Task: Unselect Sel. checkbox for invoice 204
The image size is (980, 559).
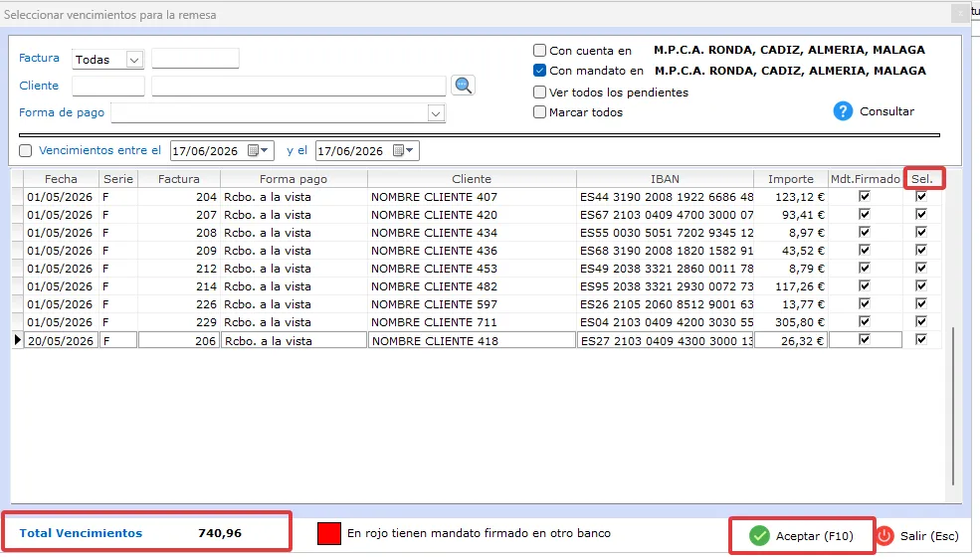Action: coord(920,196)
